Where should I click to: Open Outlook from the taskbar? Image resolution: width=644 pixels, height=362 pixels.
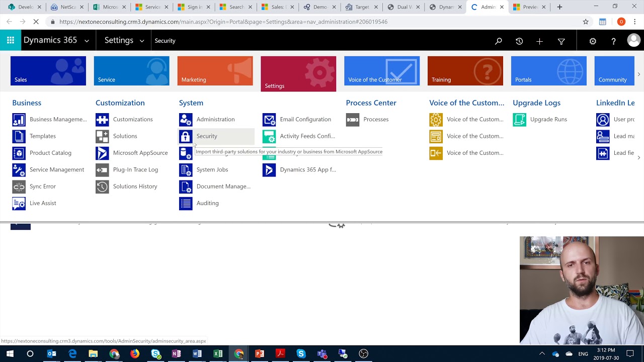[x=52, y=354]
